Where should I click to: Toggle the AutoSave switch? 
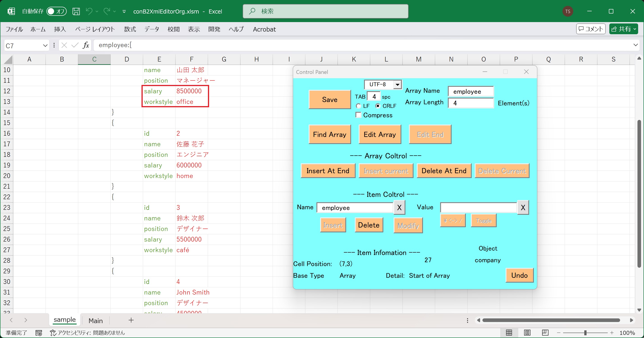coord(57,11)
